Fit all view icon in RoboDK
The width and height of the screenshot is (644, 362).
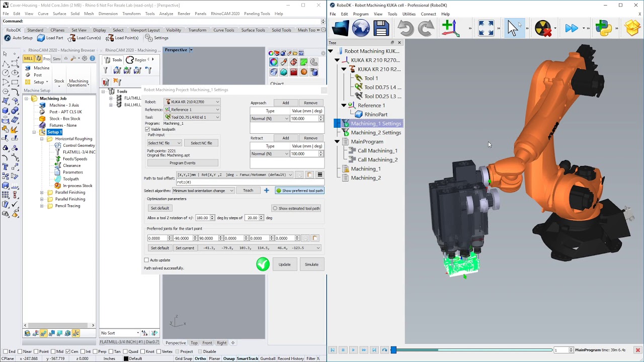[x=486, y=28]
